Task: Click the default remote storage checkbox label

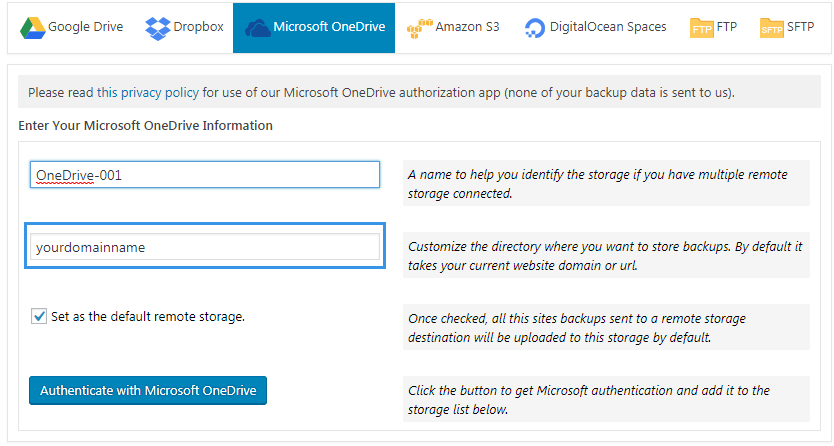Action: pos(148,317)
